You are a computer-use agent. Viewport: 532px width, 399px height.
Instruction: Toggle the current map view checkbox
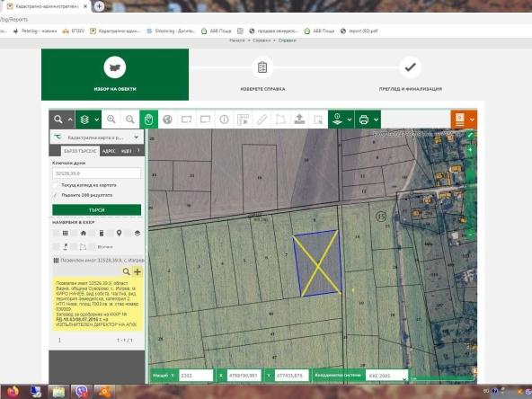pyautogui.click(x=55, y=185)
